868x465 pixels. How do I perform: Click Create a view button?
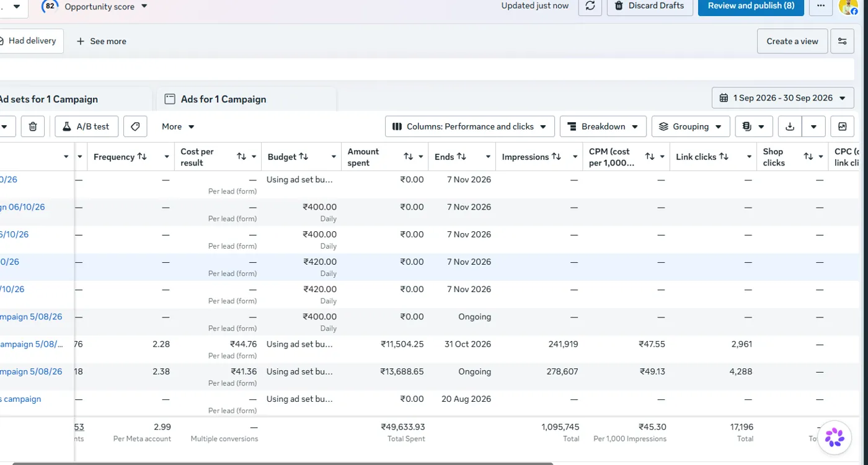(x=792, y=41)
